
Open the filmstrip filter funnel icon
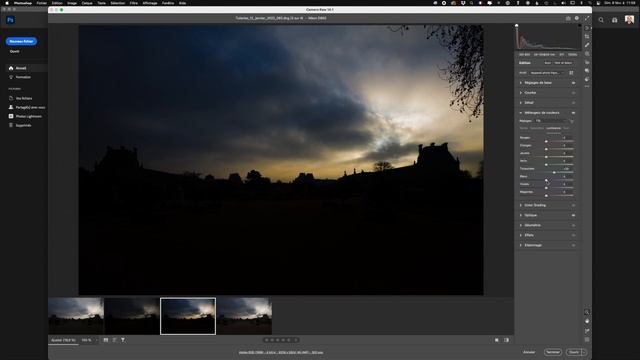(x=123, y=340)
